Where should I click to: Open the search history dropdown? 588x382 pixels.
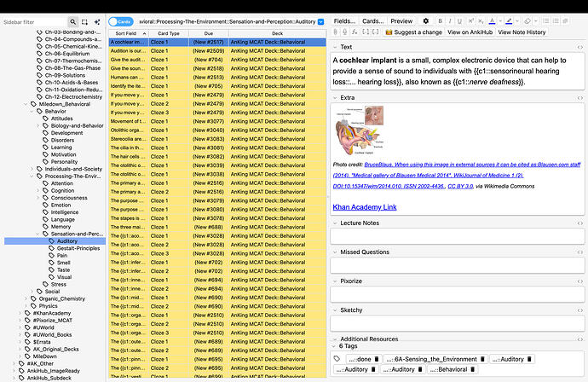pos(321,22)
